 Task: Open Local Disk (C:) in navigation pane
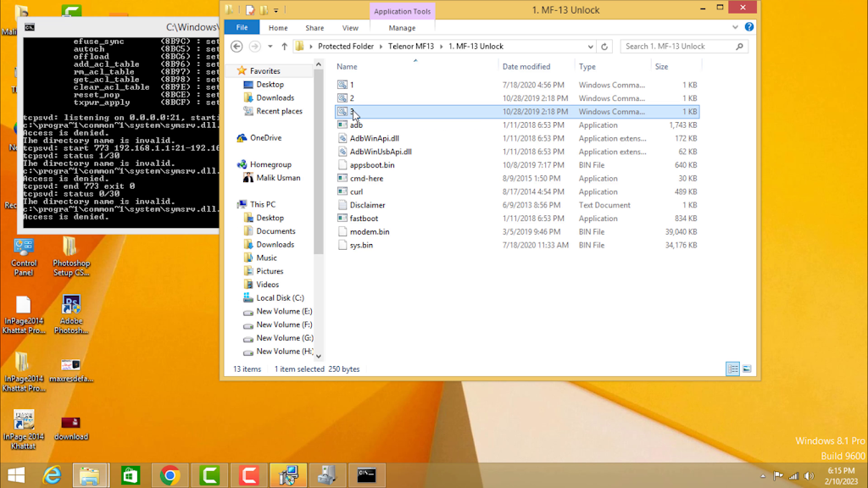280,297
